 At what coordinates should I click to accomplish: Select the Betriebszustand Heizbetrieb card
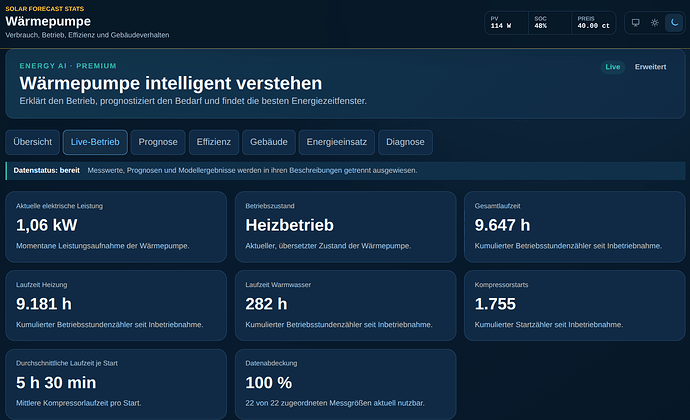(x=345, y=227)
